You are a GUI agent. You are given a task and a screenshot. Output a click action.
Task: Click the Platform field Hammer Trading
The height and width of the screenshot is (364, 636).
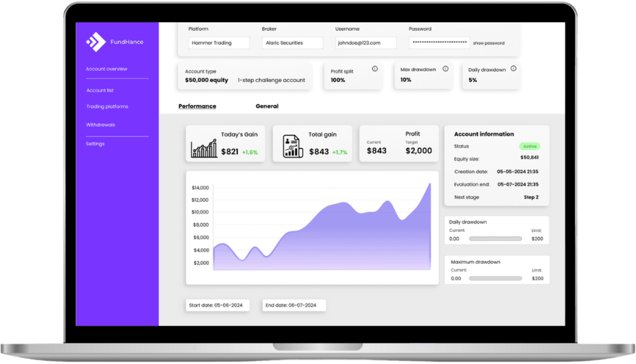pyautogui.click(x=219, y=43)
